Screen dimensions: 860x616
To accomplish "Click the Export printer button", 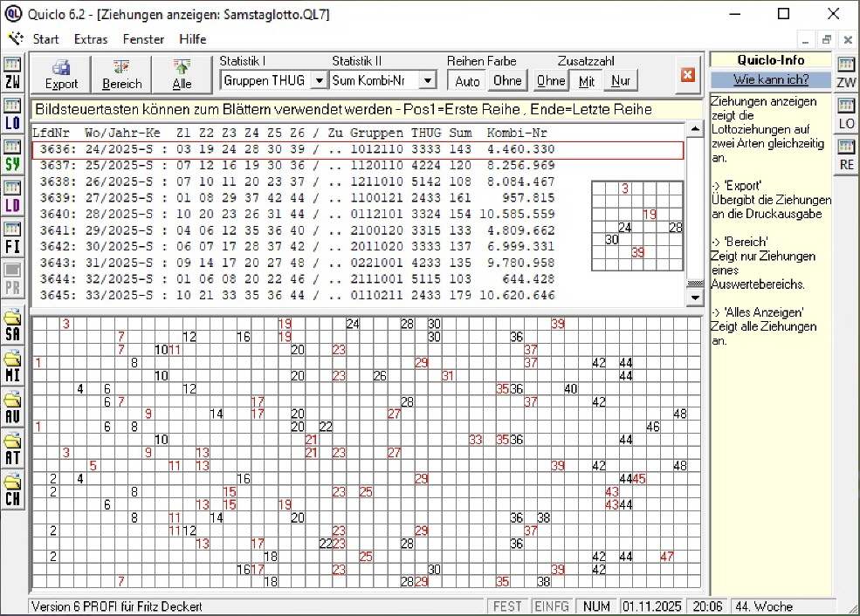I will (61, 74).
